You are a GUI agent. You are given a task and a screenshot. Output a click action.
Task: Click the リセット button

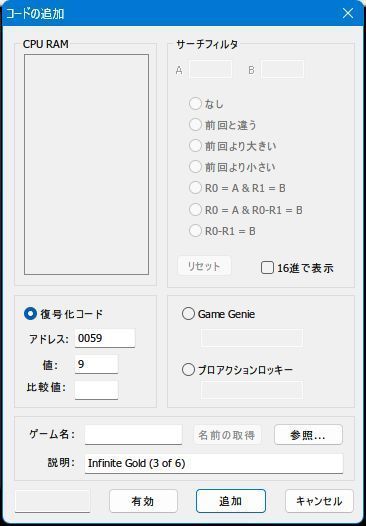[204, 266]
